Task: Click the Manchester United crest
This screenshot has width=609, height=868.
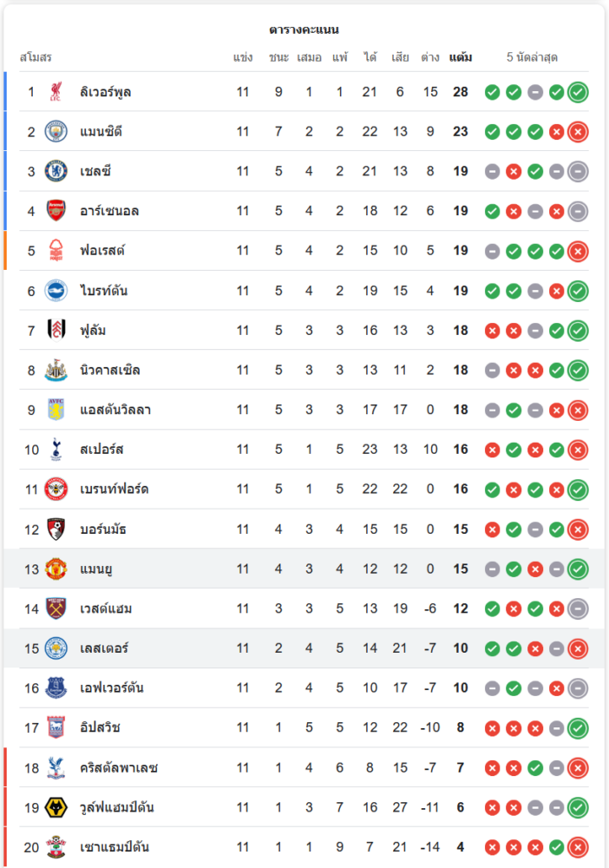Action: (x=56, y=569)
